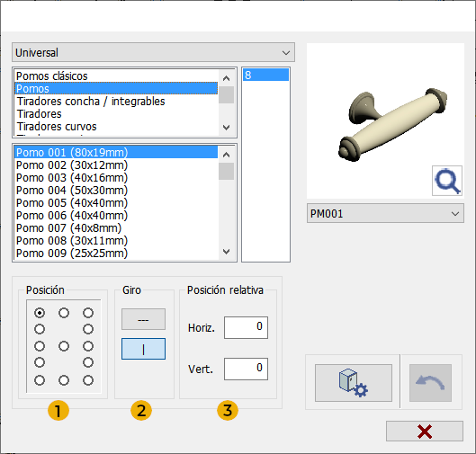Click category list scroll-down arrow
The height and width of the screenshot is (454, 476).
(x=226, y=128)
